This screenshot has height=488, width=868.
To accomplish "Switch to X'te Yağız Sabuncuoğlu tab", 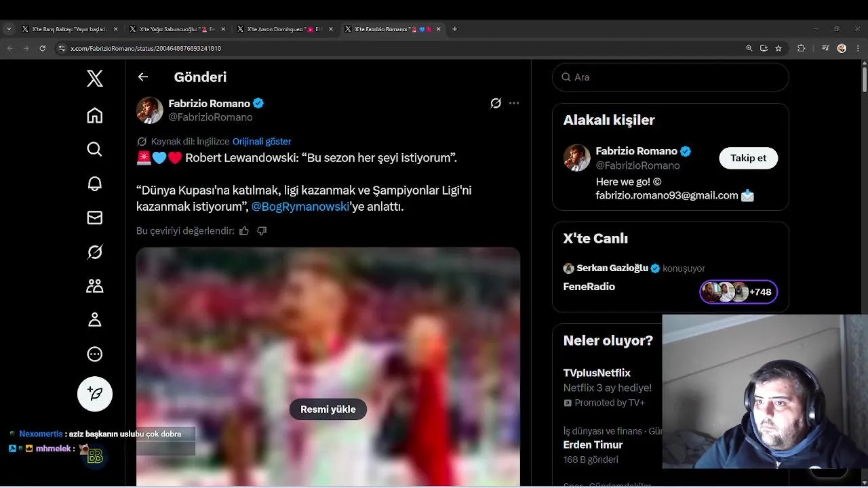I will [178, 29].
